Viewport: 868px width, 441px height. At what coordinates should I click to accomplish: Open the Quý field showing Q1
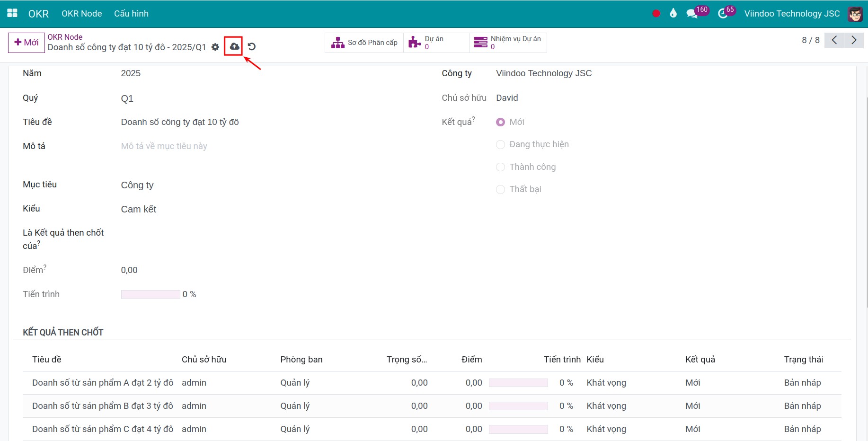(x=127, y=98)
